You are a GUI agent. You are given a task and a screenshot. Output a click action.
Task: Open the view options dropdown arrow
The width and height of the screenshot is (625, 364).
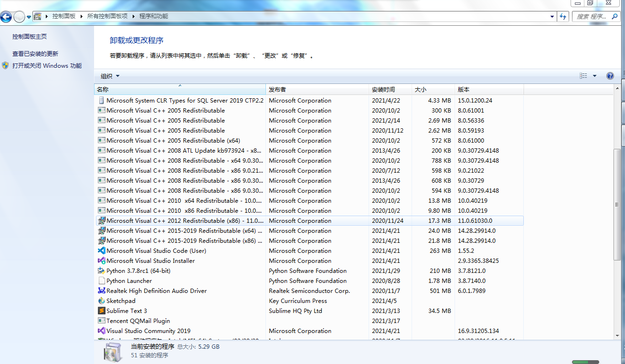pos(594,76)
